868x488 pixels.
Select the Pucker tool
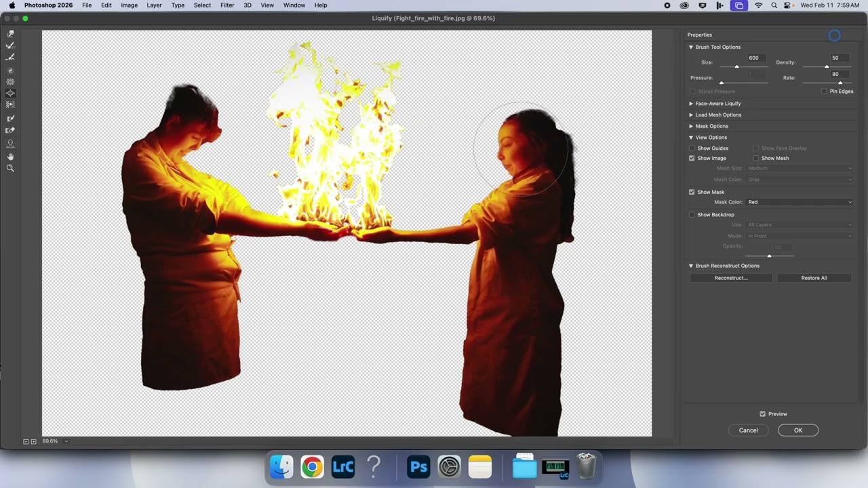[10, 81]
